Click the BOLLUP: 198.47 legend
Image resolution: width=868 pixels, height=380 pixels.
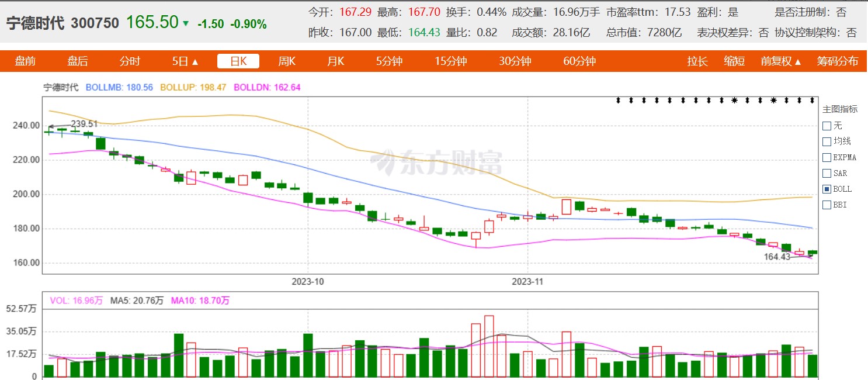pyautogui.click(x=193, y=87)
